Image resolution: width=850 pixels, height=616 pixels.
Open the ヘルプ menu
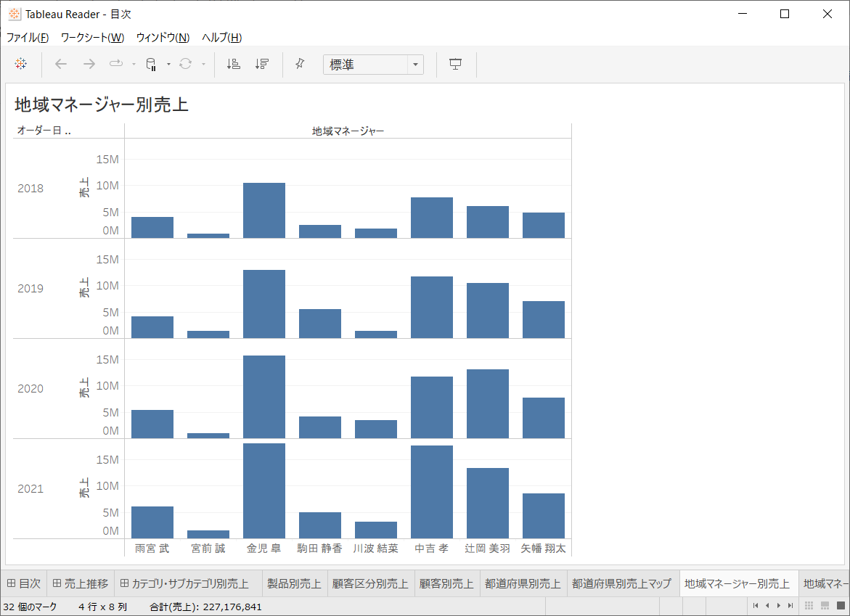(222, 37)
